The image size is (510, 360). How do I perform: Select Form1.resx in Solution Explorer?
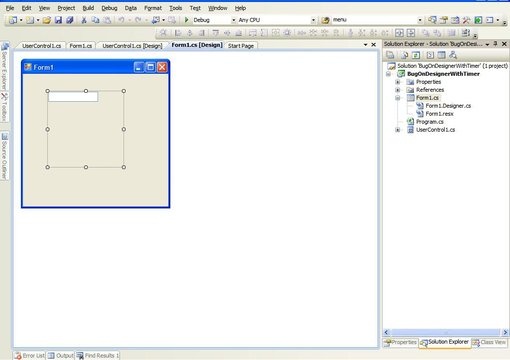point(439,114)
